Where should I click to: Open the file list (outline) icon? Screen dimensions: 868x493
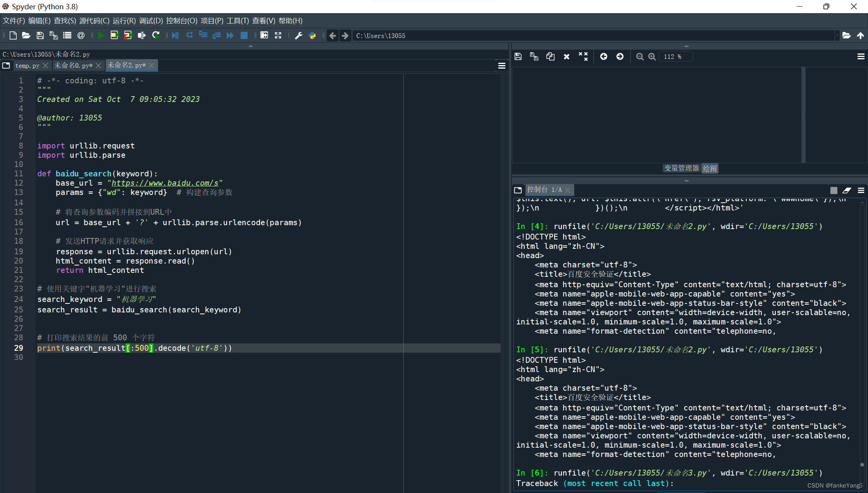pos(67,36)
